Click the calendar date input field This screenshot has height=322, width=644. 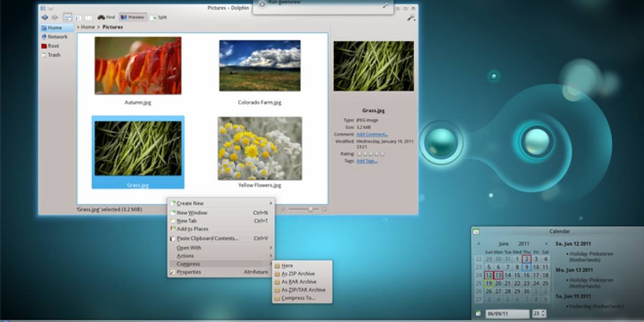pos(507,313)
